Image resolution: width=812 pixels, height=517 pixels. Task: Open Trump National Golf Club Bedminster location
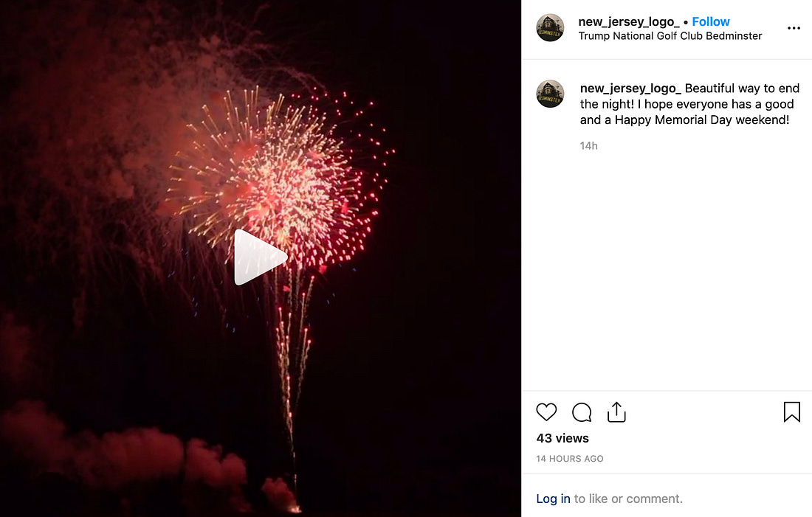670,35
